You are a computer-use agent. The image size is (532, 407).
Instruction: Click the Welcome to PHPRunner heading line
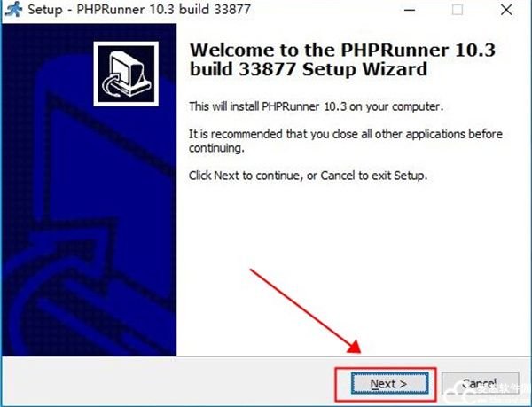342,51
